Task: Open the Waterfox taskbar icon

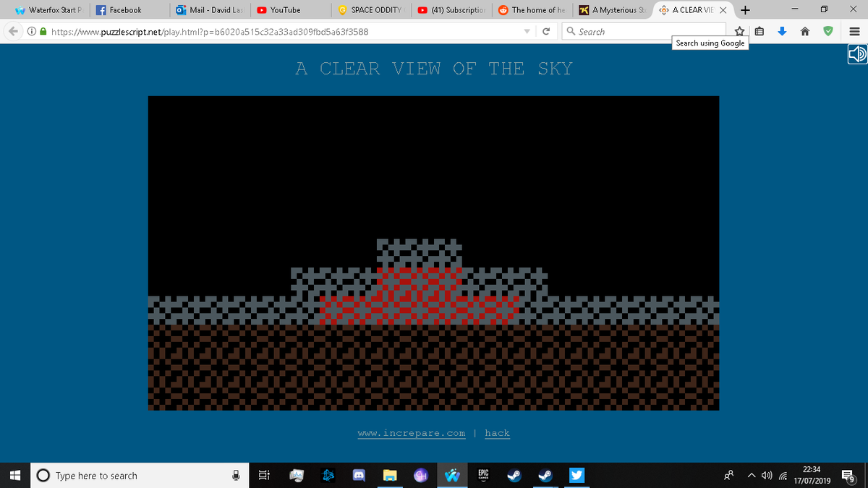Action: coord(453,476)
